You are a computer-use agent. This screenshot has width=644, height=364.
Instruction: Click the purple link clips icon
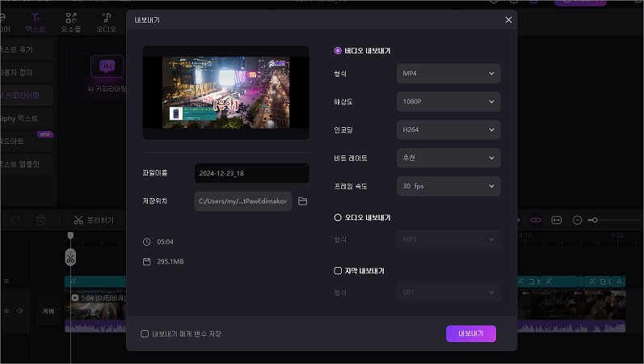click(535, 220)
